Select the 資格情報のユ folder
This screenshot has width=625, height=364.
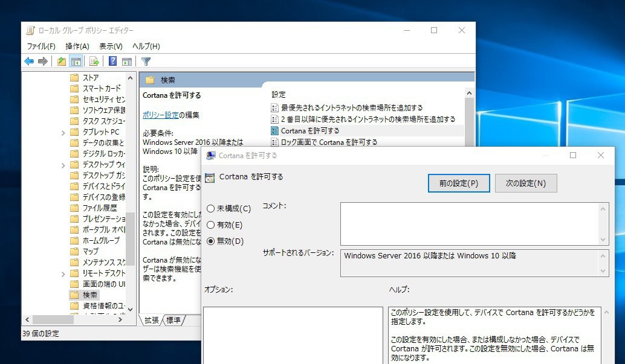98,306
